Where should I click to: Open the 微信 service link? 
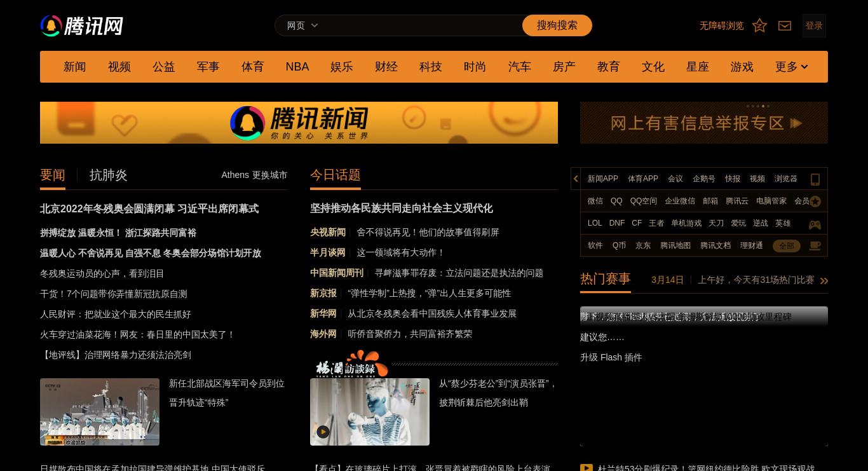[x=595, y=201]
